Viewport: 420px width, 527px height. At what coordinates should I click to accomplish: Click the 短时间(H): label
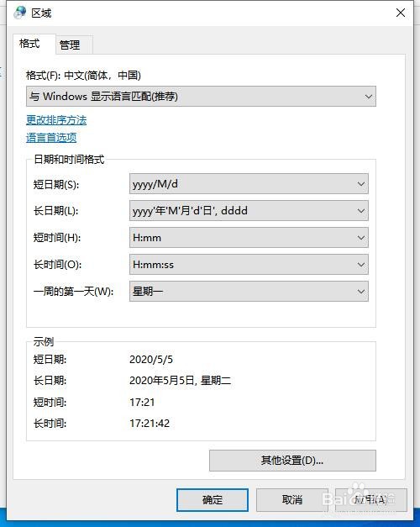(x=57, y=238)
